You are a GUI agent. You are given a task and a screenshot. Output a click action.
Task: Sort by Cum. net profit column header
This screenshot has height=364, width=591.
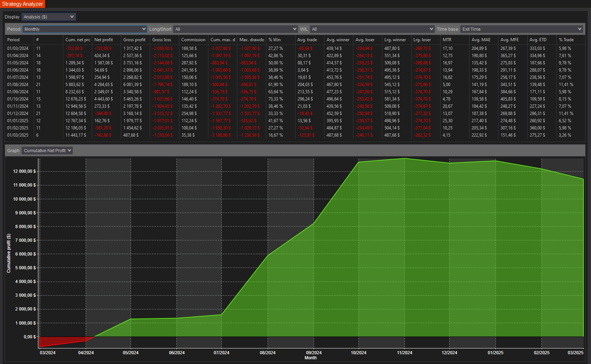click(x=77, y=40)
